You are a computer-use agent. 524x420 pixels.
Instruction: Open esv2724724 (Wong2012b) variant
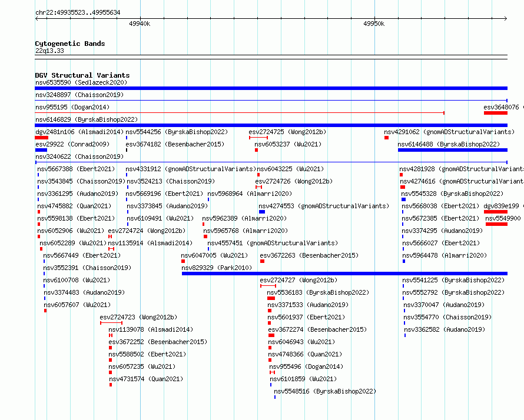[147, 231]
